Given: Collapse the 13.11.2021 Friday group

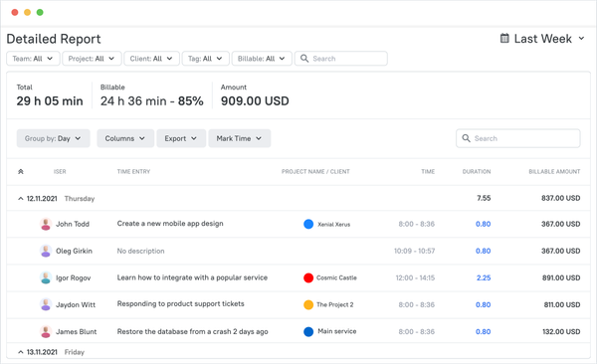Looking at the screenshot, I should click(21, 352).
